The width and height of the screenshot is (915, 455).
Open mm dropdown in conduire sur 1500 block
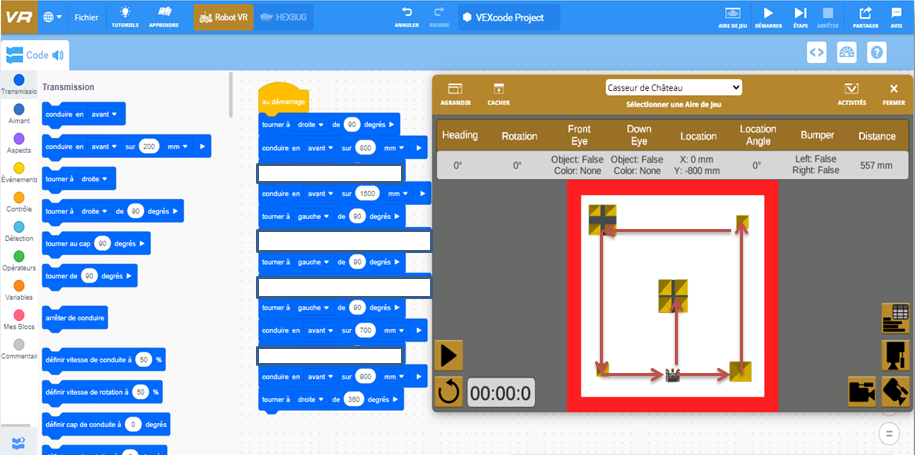click(397, 193)
